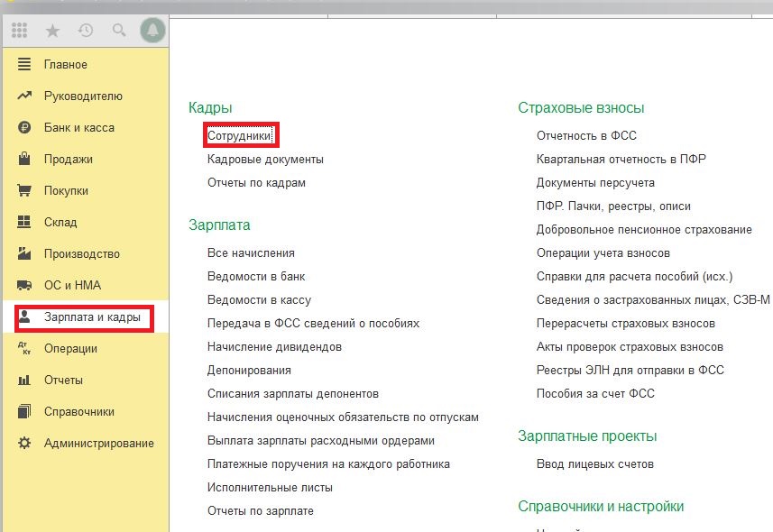773x532 pixels.
Task: Click the Руководителю chart icon
Action: pos(24,96)
